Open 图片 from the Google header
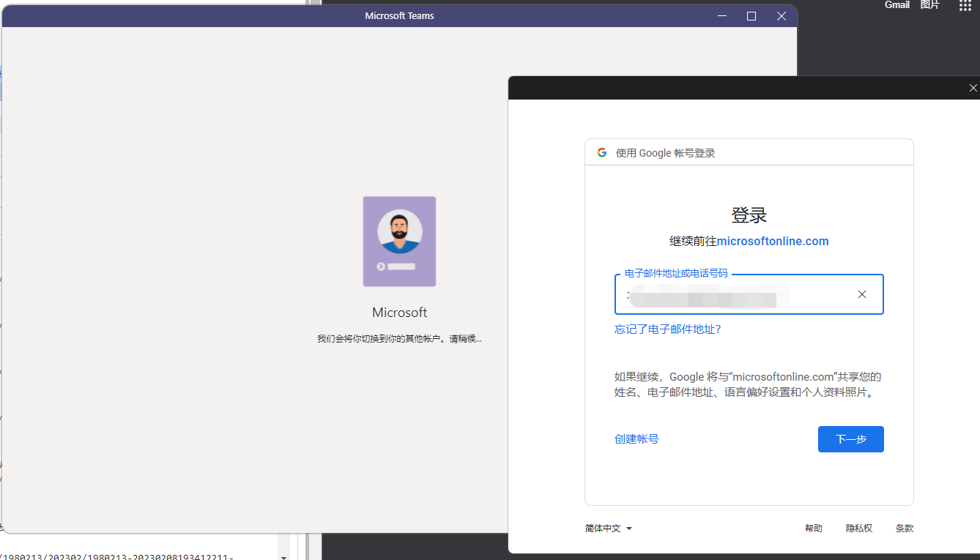The width and height of the screenshot is (980, 560). click(929, 5)
